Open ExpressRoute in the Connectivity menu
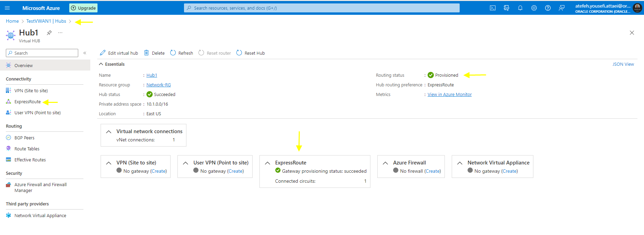 click(x=28, y=102)
